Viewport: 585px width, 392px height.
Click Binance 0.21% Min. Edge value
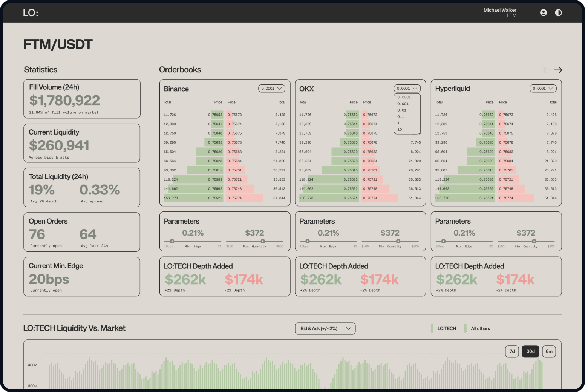193,233
